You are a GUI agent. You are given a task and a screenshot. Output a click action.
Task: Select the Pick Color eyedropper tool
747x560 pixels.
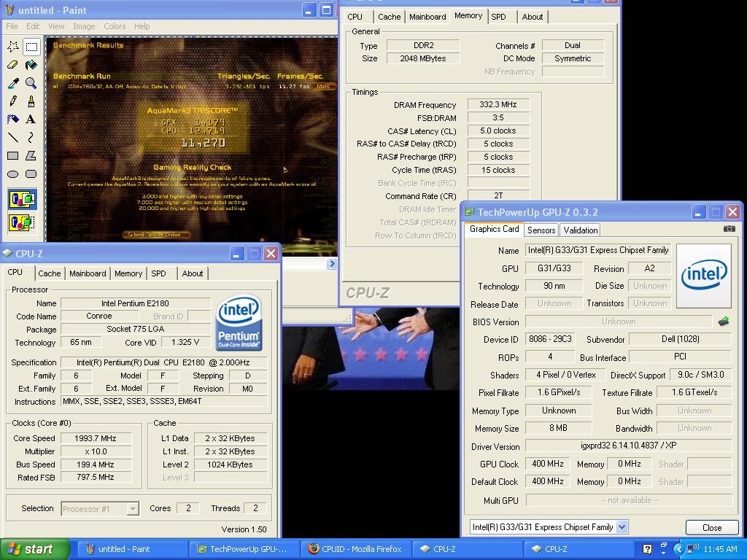point(13,83)
